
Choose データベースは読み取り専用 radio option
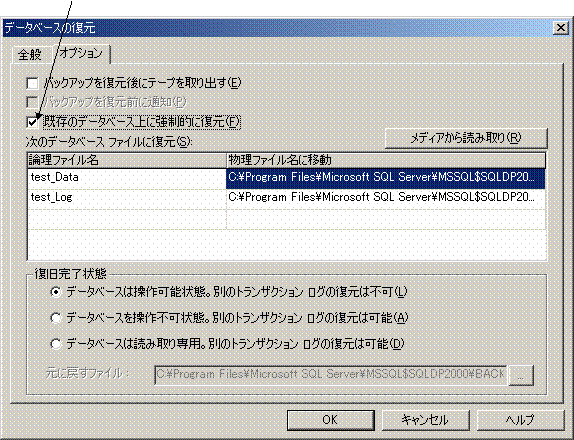click(x=56, y=344)
